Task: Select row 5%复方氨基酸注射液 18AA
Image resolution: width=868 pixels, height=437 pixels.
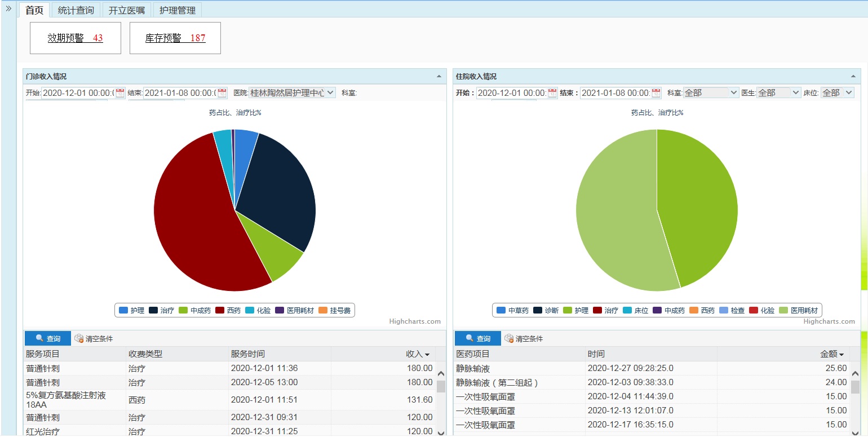Action: pyautogui.click(x=229, y=400)
